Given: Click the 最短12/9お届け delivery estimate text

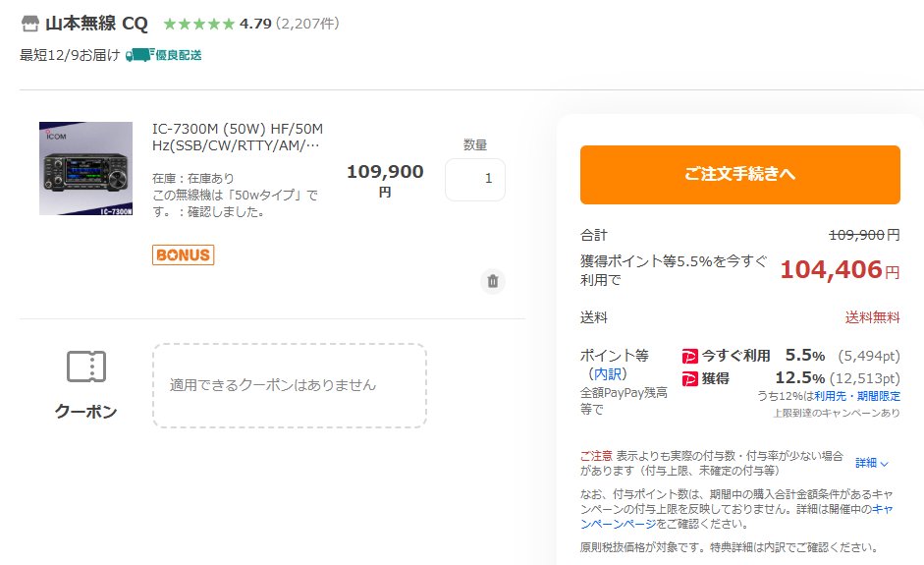Looking at the screenshot, I should pos(70,55).
